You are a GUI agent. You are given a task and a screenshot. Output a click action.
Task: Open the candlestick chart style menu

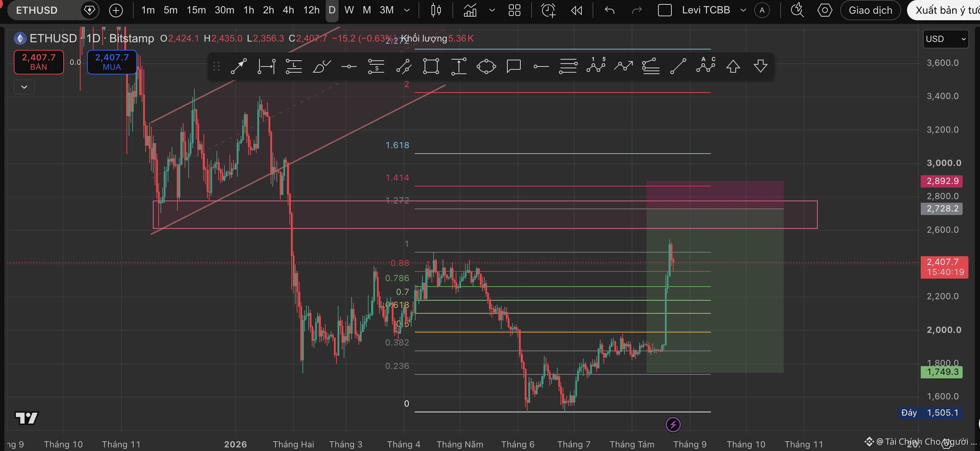[436, 10]
